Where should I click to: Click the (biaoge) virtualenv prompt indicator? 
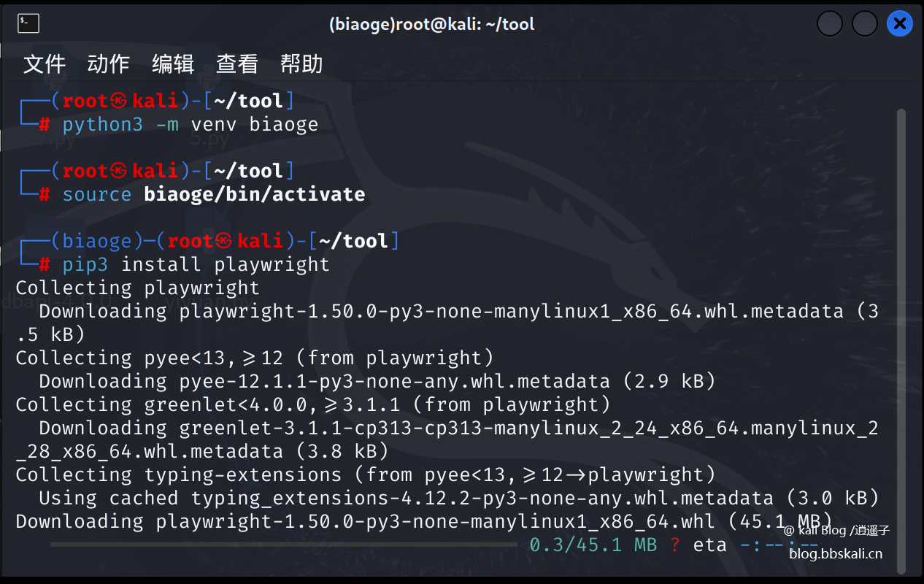tap(98, 240)
